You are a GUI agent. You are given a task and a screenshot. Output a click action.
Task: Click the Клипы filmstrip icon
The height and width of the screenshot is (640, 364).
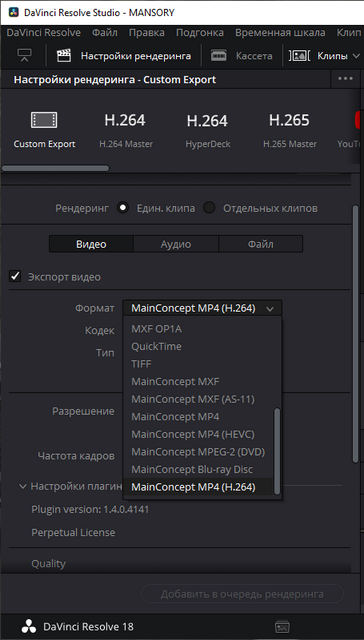(300, 56)
